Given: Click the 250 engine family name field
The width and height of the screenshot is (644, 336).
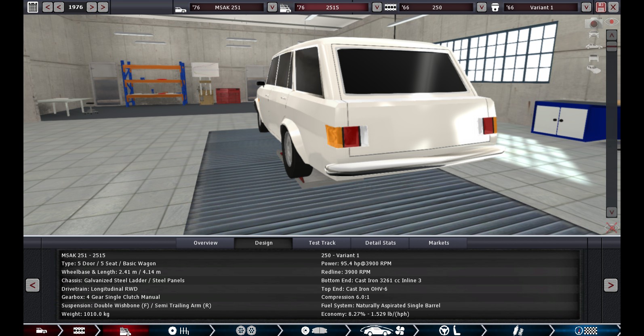Looking at the screenshot, I should click(437, 7).
